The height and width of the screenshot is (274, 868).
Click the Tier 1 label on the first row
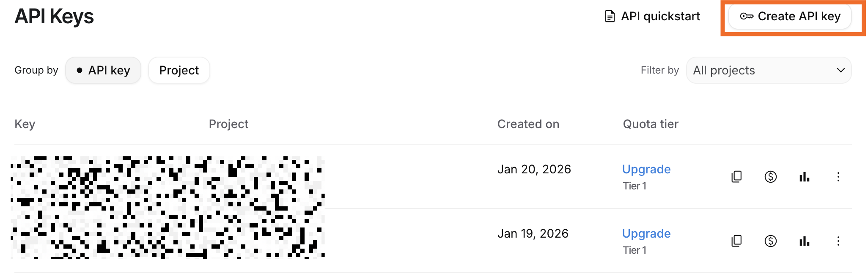pyautogui.click(x=634, y=186)
